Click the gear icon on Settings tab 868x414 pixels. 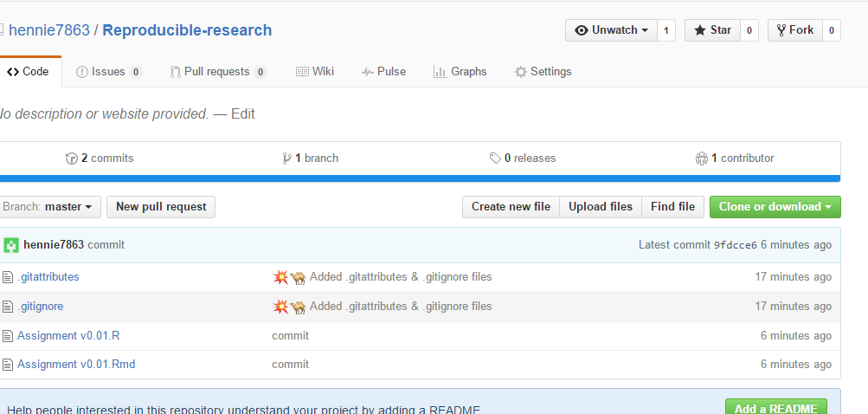(x=520, y=72)
